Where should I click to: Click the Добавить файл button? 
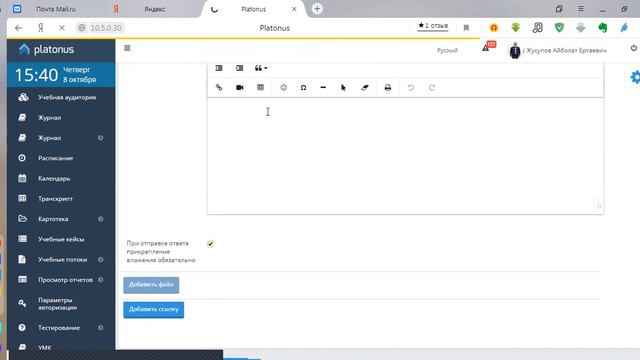pos(151,285)
